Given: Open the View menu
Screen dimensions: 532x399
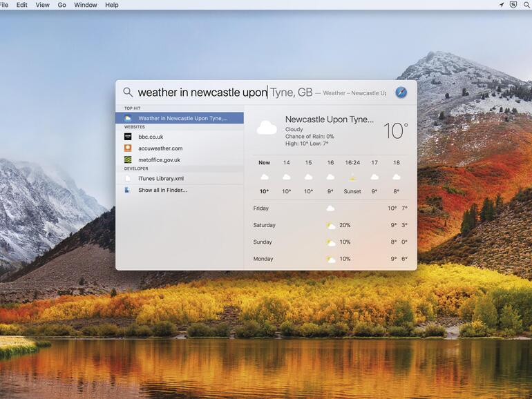Looking at the screenshot, I should click(42, 5).
